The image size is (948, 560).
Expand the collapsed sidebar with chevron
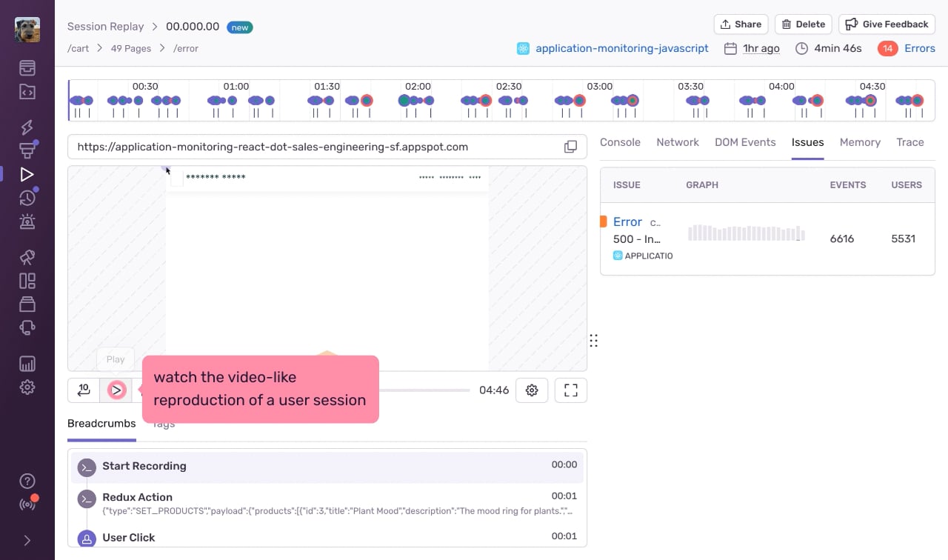coord(27,540)
